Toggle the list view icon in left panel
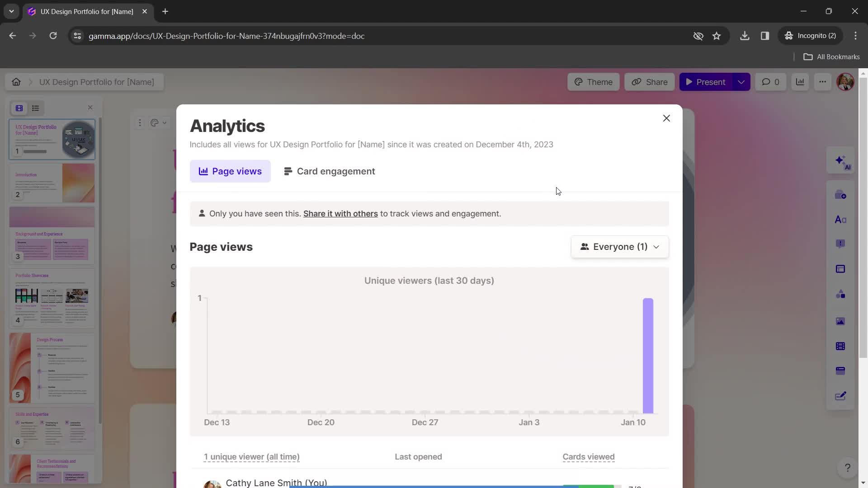The width and height of the screenshot is (868, 488). (36, 108)
